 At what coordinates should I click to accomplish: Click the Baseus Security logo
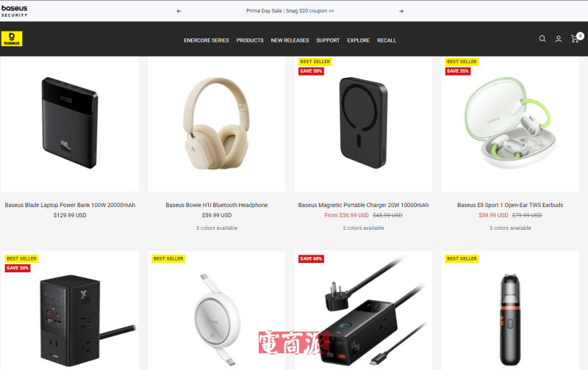14,10
